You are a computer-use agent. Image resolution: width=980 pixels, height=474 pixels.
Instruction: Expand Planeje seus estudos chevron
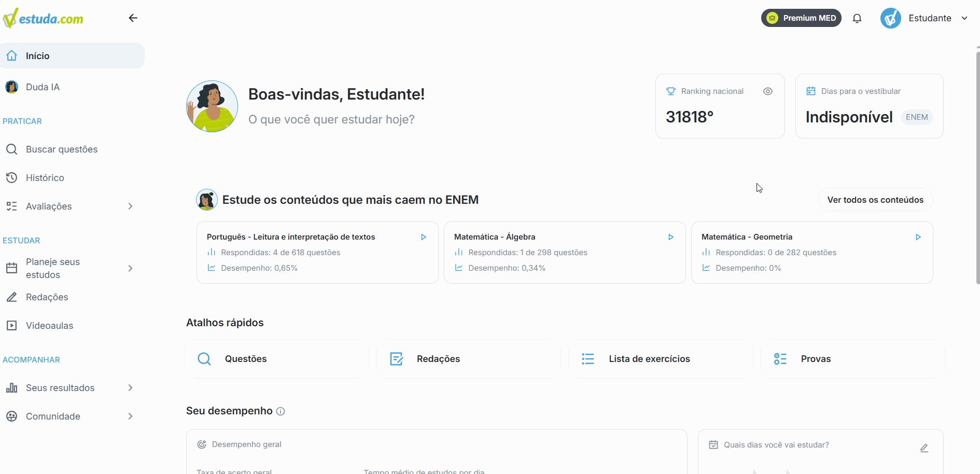click(130, 268)
